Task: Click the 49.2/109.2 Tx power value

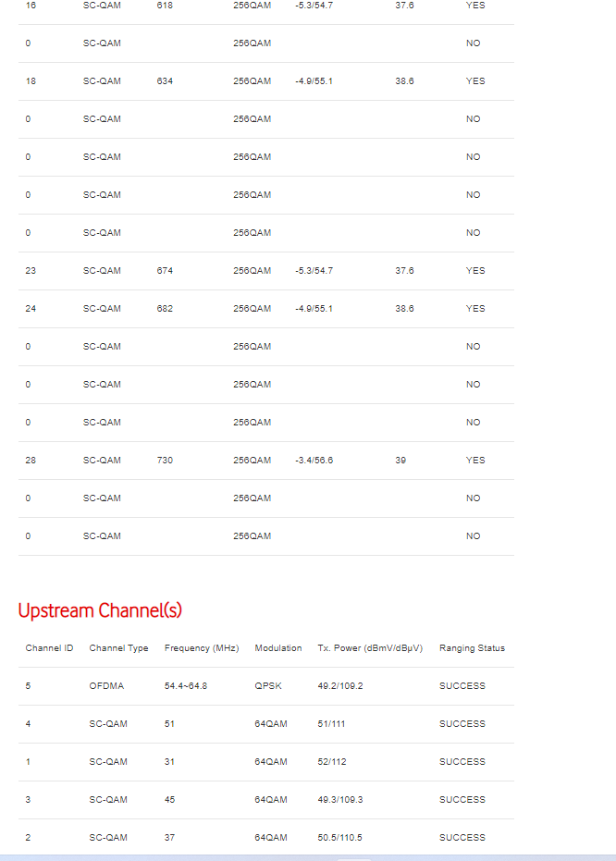Action: tap(340, 686)
